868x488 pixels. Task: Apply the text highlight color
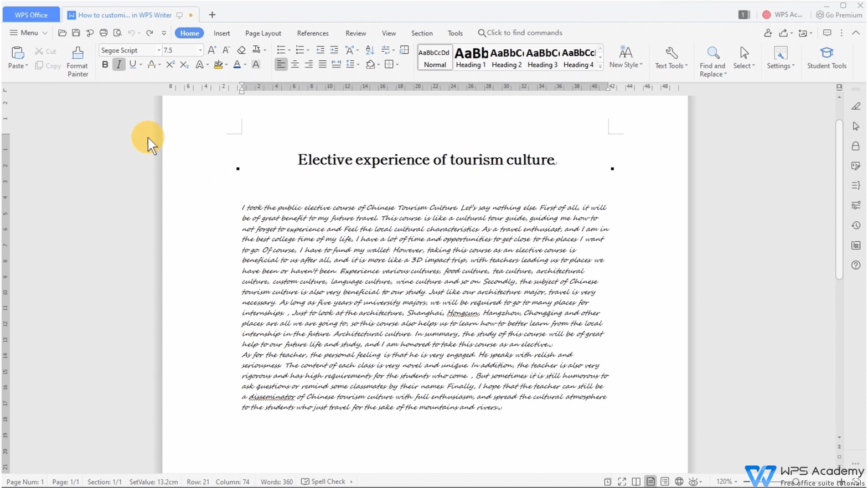pyautogui.click(x=218, y=65)
